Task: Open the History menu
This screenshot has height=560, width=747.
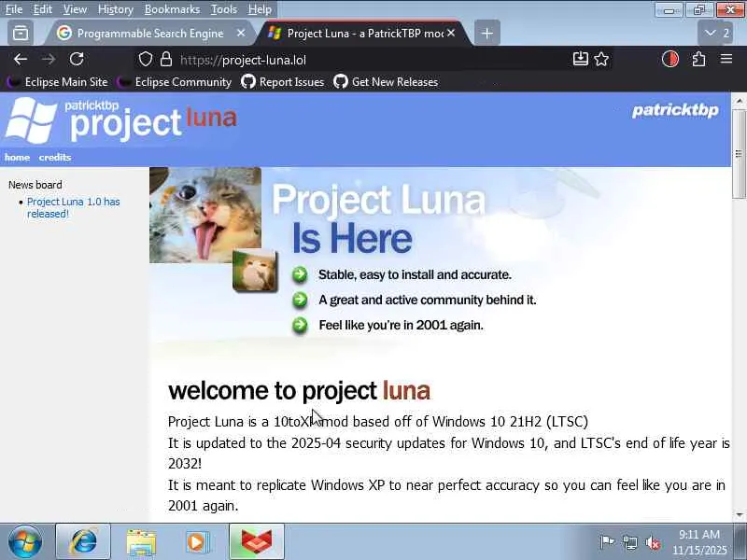Action: [116, 9]
